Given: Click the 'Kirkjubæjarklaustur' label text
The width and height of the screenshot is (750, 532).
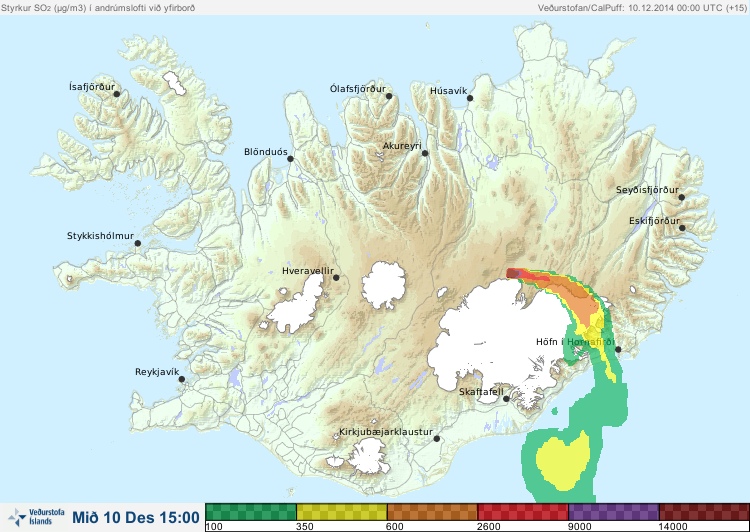Looking at the screenshot, I should coord(386,432).
